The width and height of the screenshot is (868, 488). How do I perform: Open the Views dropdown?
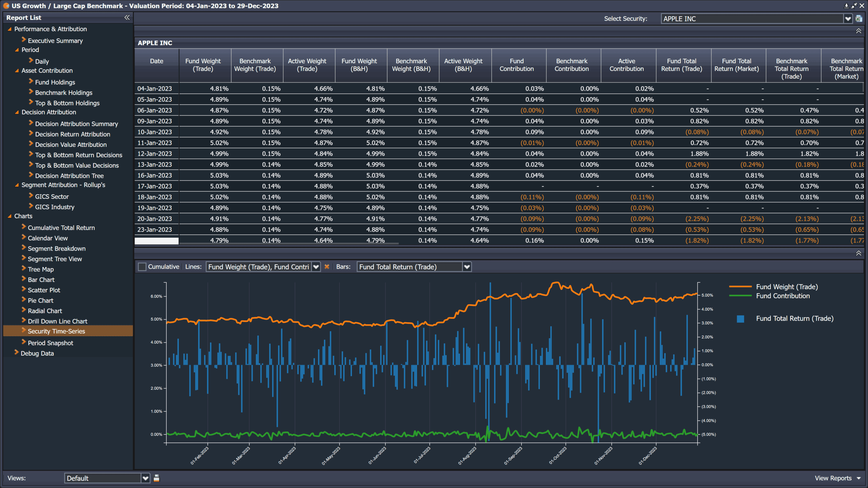point(145,478)
